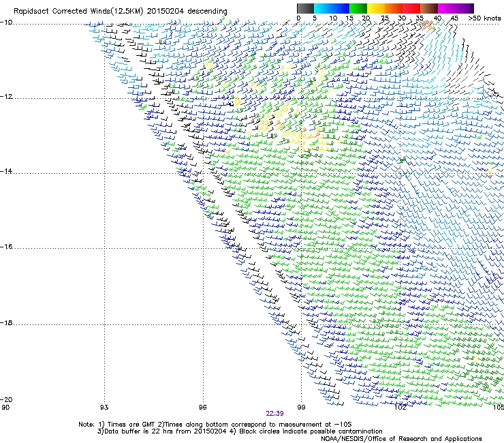Click the brown 35-40 knots legend swatch
The height and width of the screenshot is (443, 504).
429,8
